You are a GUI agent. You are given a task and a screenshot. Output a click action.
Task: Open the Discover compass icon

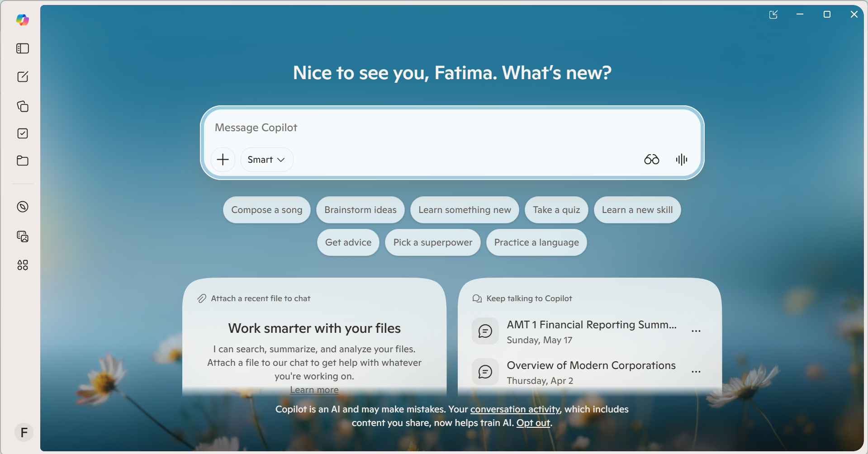(x=23, y=207)
